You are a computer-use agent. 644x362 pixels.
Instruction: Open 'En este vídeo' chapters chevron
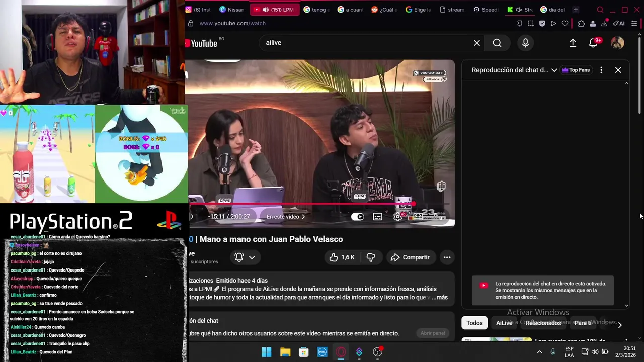(303, 217)
